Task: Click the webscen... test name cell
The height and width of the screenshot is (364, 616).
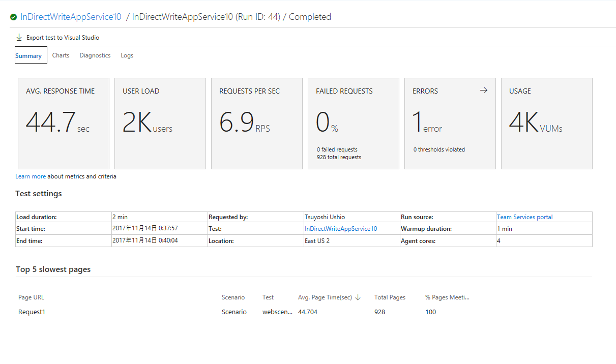Action: coord(277,312)
